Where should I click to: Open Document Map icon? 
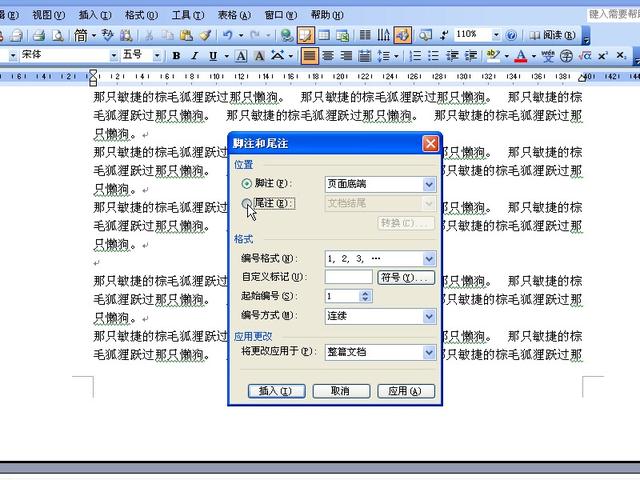(425, 36)
